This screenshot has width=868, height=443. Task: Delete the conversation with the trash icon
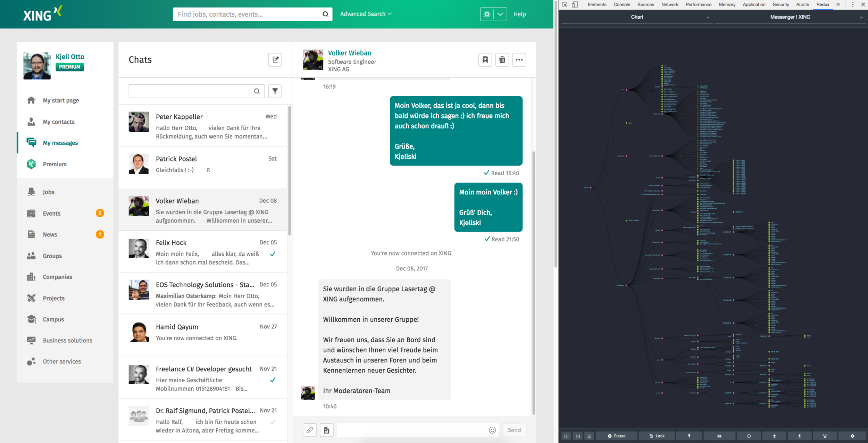click(502, 60)
